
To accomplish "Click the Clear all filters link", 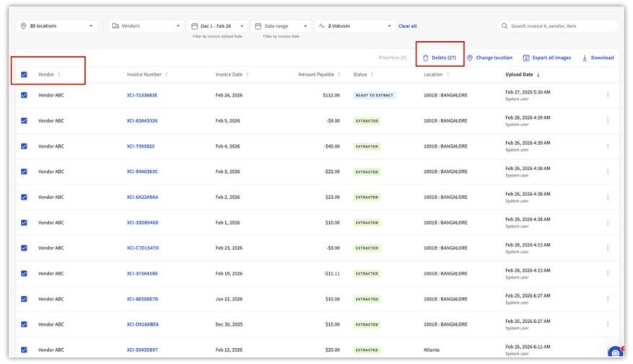I will [x=407, y=26].
